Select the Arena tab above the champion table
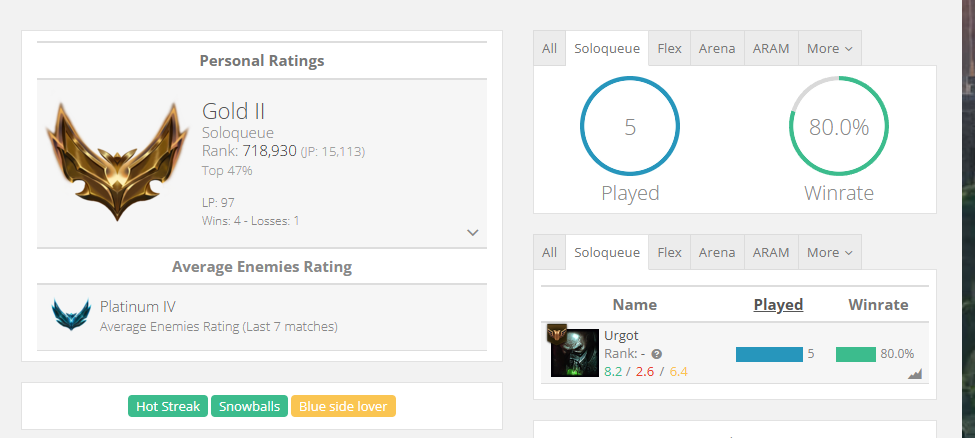Viewport: 975px width, 438px height. pos(717,253)
